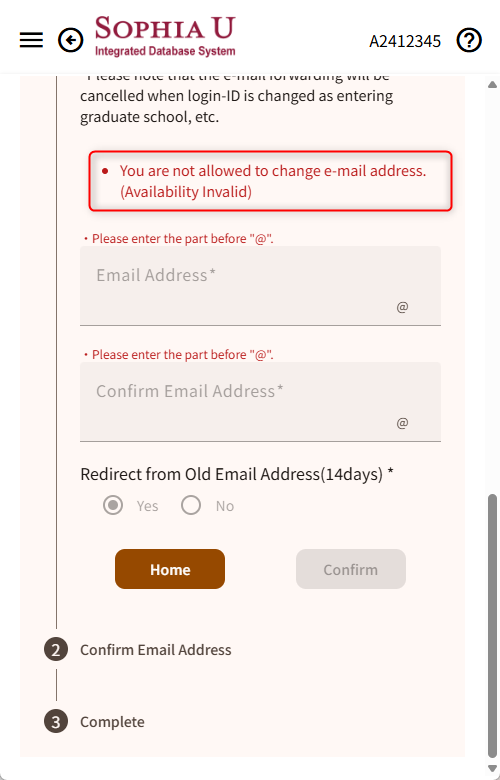
Task: Select the No redirect radio button
Action: (x=191, y=505)
